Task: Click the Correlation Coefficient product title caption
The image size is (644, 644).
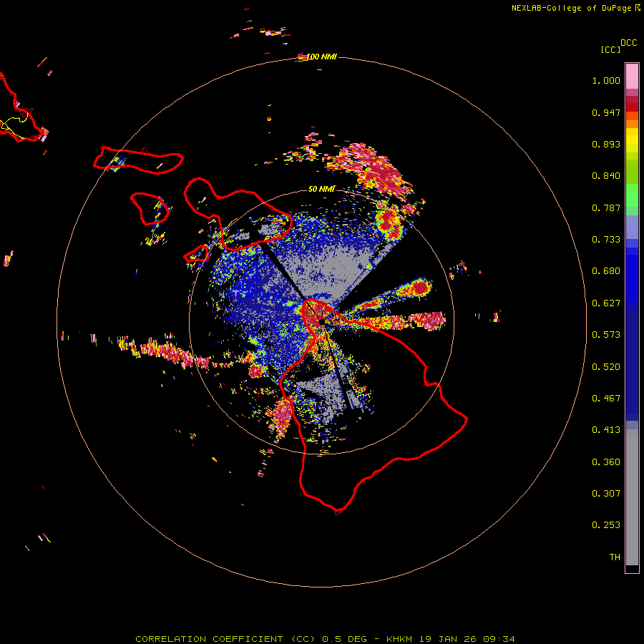Action: [325, 639]
